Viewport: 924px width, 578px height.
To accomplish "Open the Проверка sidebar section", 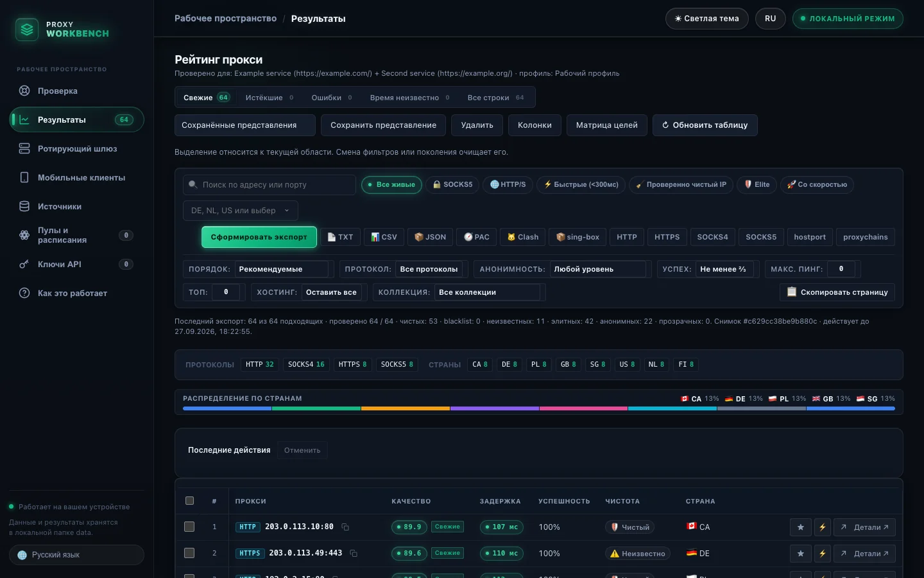I will pos(76,91).
